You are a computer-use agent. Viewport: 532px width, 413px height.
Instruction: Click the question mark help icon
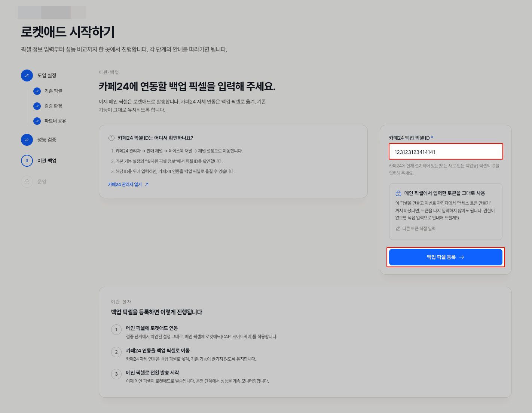111,138
